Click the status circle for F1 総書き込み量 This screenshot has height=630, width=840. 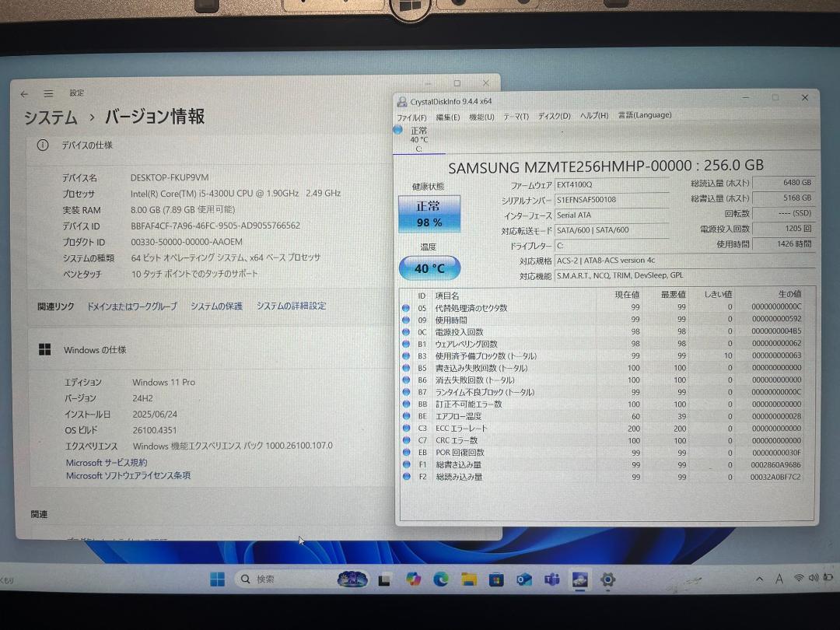pos(406,464)
